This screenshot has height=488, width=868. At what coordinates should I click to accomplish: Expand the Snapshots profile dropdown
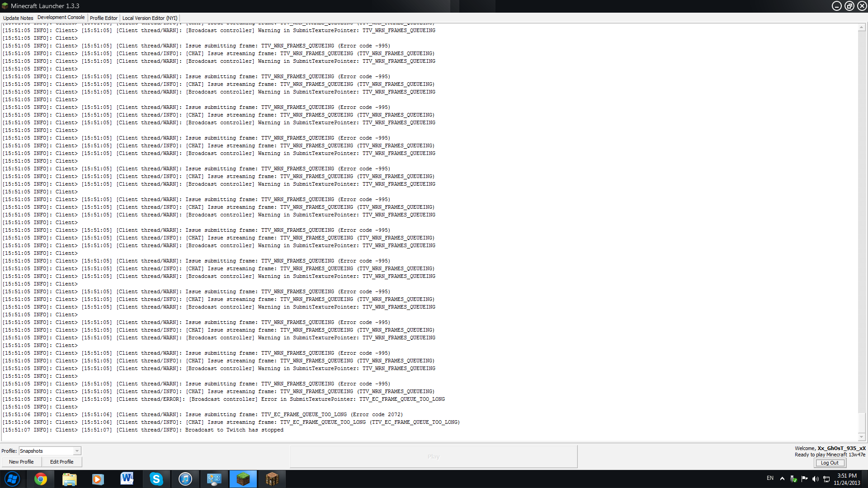(x=77, y=451)
